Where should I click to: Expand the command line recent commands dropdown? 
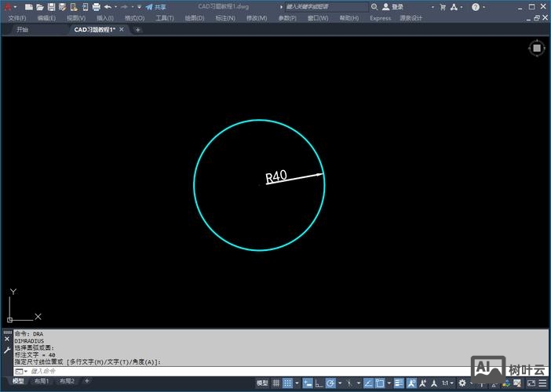click(20, 371)
